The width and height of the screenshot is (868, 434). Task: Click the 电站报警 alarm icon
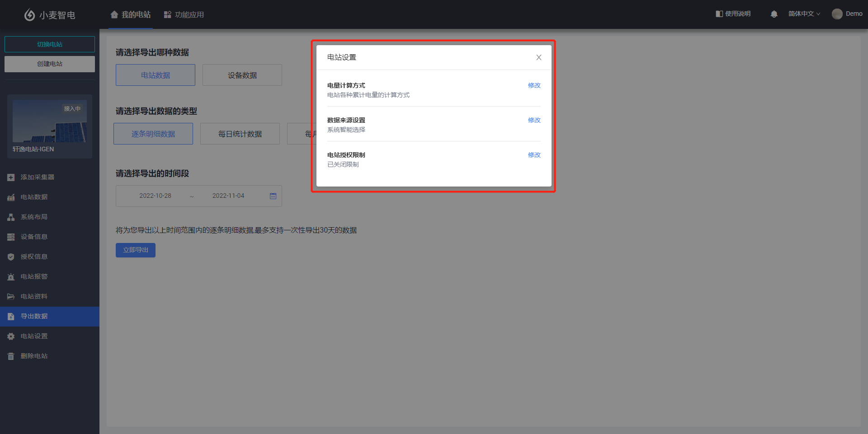click(x=11, y=277)
